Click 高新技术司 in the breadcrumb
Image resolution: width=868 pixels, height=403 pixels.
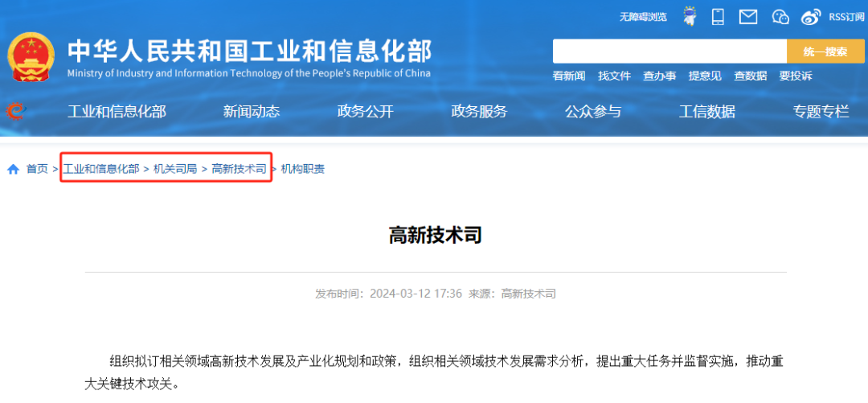[x=240, y=169]
